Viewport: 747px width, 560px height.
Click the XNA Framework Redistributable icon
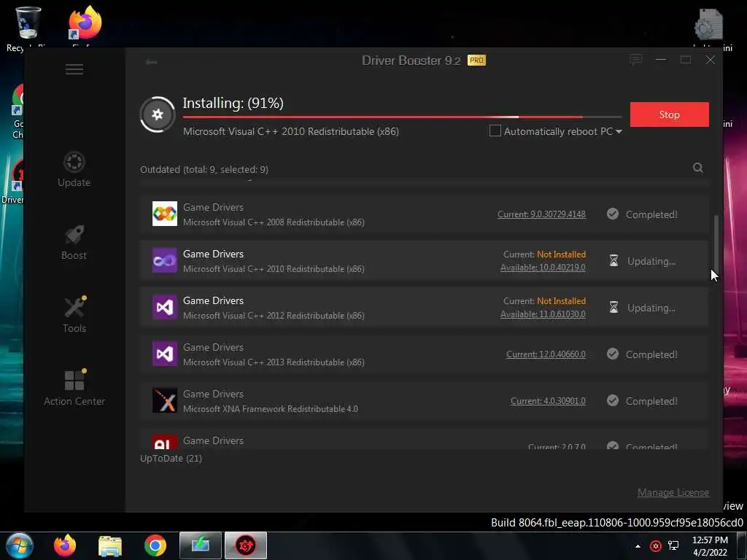click(165, 400)
